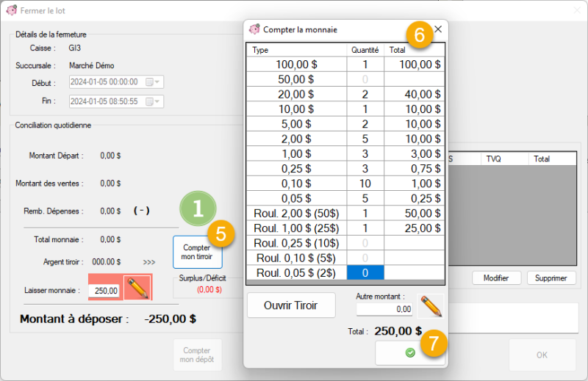Screen dimensions: 588x381
Task: Confirm count with the green checkmark button
Action: pos(410,352)
